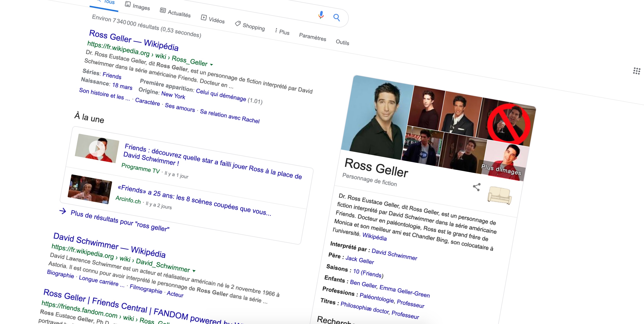
Task: Click the Outils button
Action: pyautogui.click(x=342, y=42)
